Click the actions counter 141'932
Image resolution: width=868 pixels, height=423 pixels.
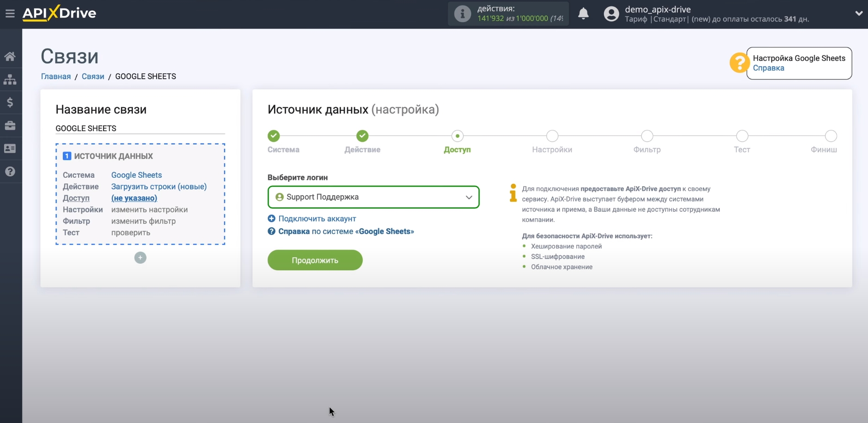point(490,18)
